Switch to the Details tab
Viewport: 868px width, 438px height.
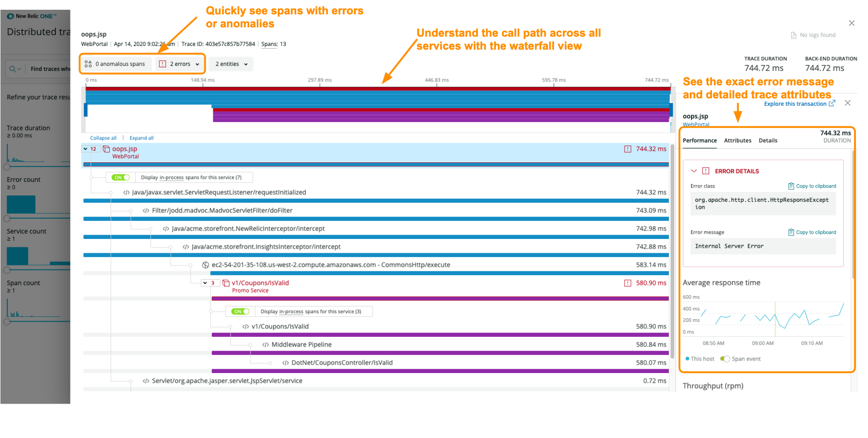[x=768, y=141]
